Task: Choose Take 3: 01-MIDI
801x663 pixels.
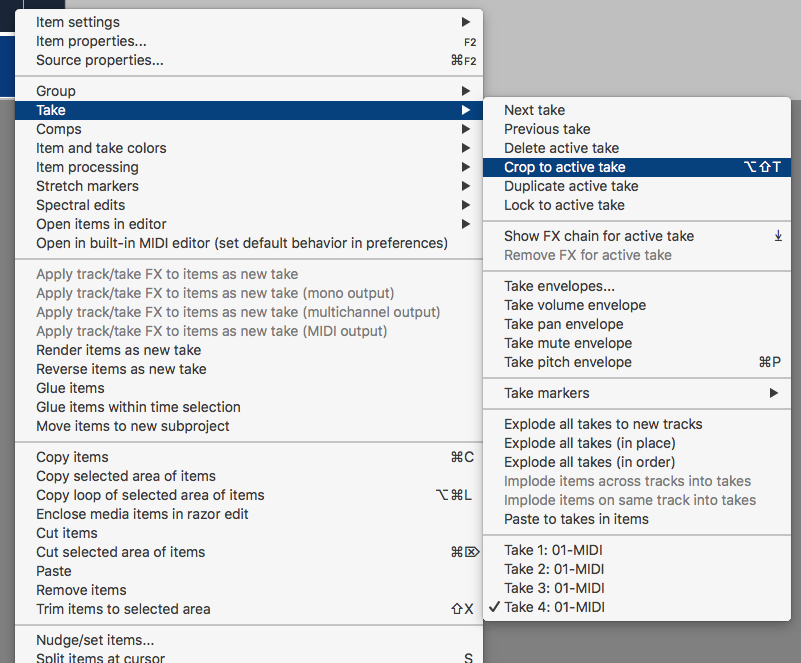Action: (554, 588)
